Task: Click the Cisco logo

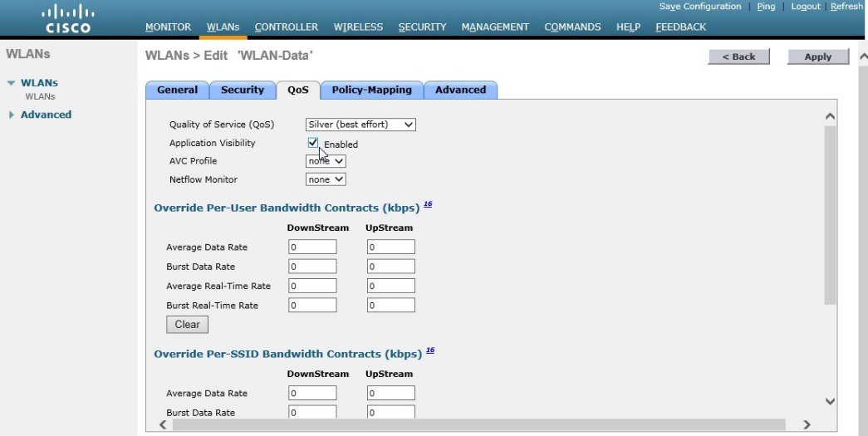Action: tap(68, 19)
